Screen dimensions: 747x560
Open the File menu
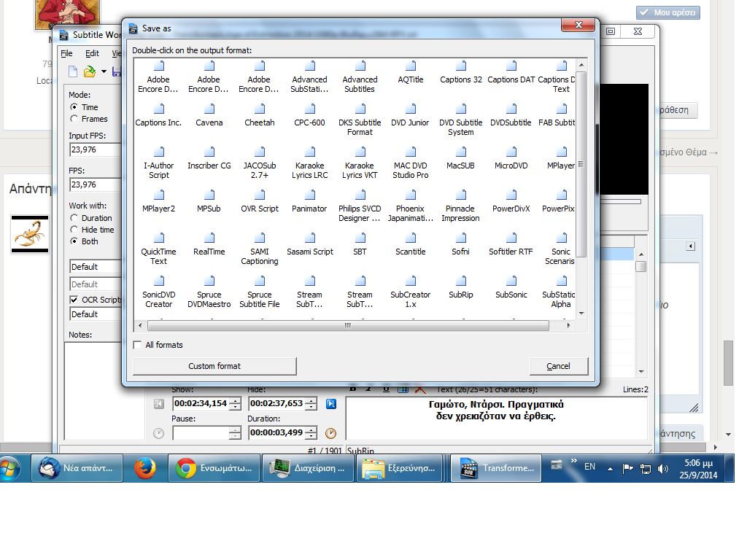(66, 53)
